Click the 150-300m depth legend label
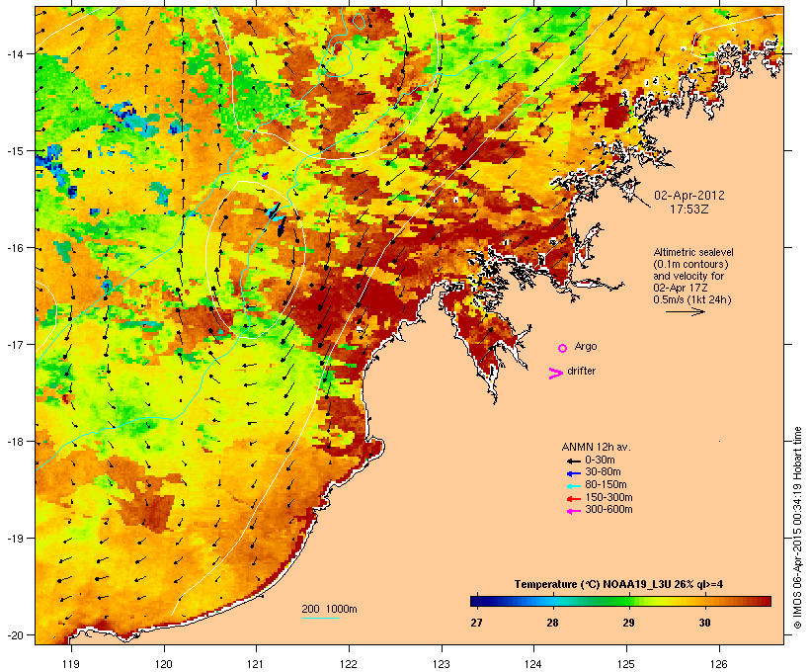This screenshot has width=810, height=672. pyautogui.click(x=609, y=497)
